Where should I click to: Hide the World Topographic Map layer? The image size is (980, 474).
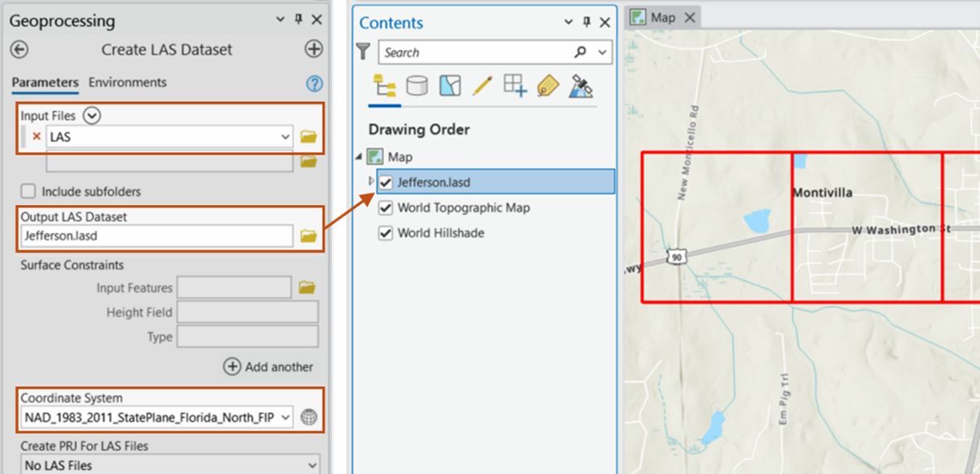click(384, 207)
